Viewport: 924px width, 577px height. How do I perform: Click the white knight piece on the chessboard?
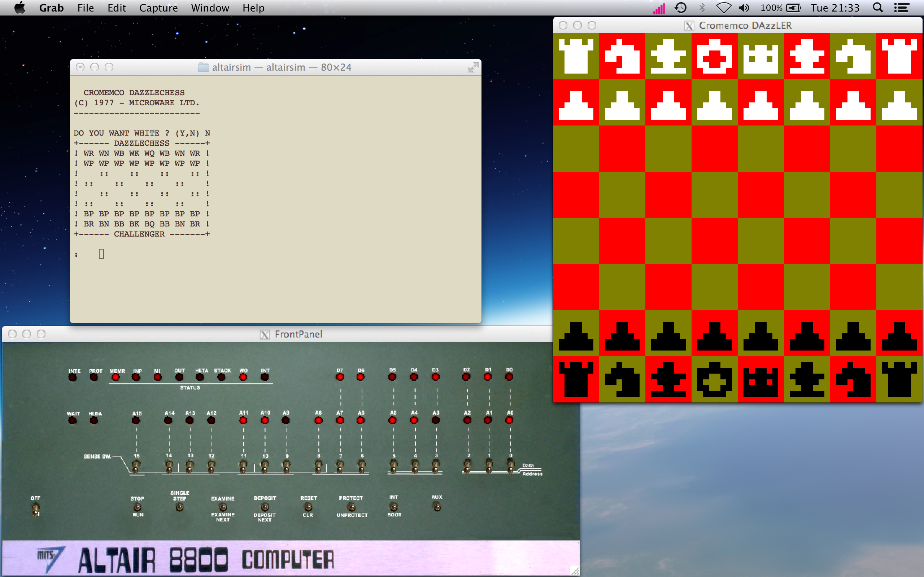click(622, 57)
